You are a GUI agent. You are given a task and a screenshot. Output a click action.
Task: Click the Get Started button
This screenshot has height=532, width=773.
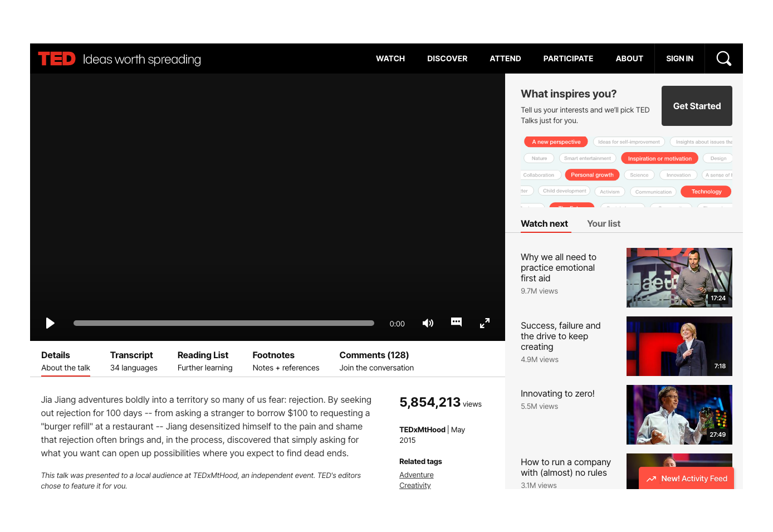[x=697, y=106]
